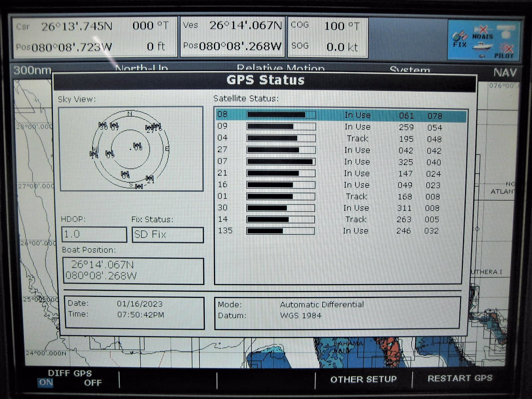Screen dimensions: 532x399
Task: Turn DIFF GPS on
Action: 46,382
